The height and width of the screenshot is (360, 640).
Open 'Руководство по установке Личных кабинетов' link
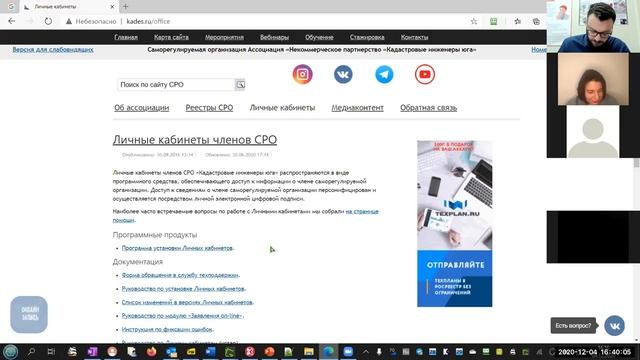(x=183, y=289)
